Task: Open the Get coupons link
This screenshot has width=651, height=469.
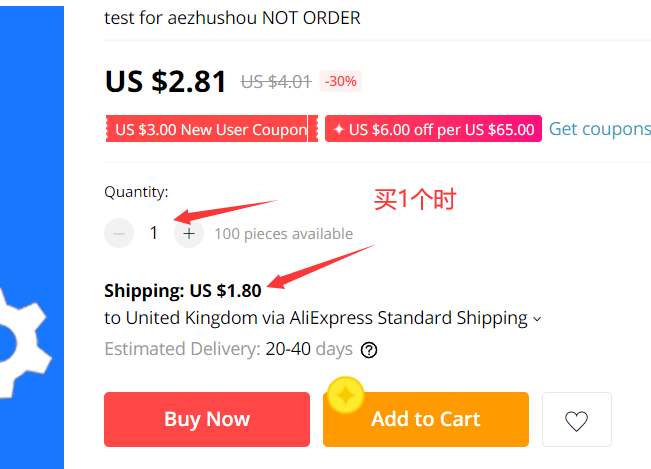Action: point(599,129)
